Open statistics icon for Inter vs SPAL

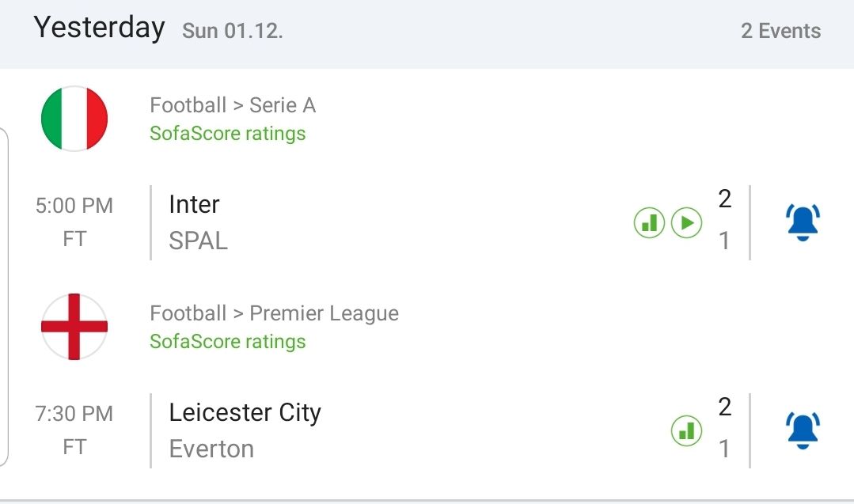(x=649, y=223)
